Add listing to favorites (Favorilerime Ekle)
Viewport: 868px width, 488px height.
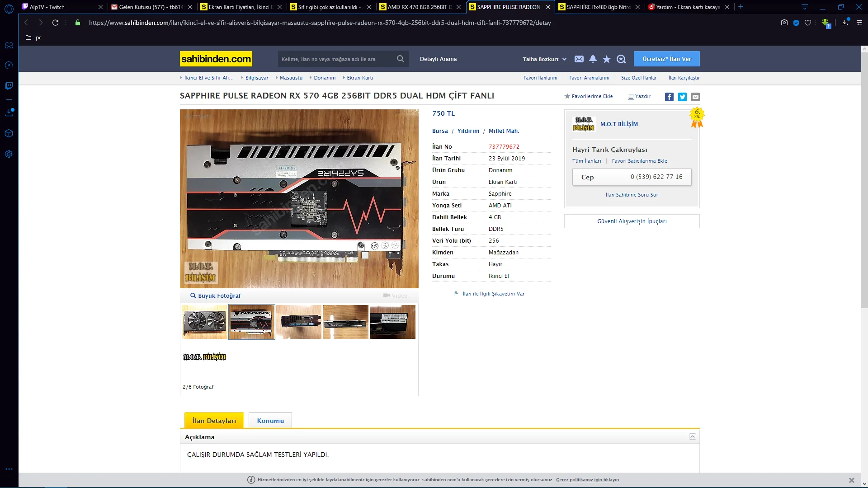[x=589, y=96]
